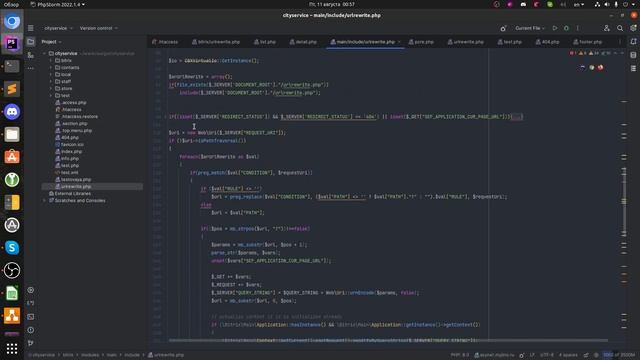Open the Code With Me user icon
The width and height of the screenshot is (640, 360).
[x=607, y=28]
